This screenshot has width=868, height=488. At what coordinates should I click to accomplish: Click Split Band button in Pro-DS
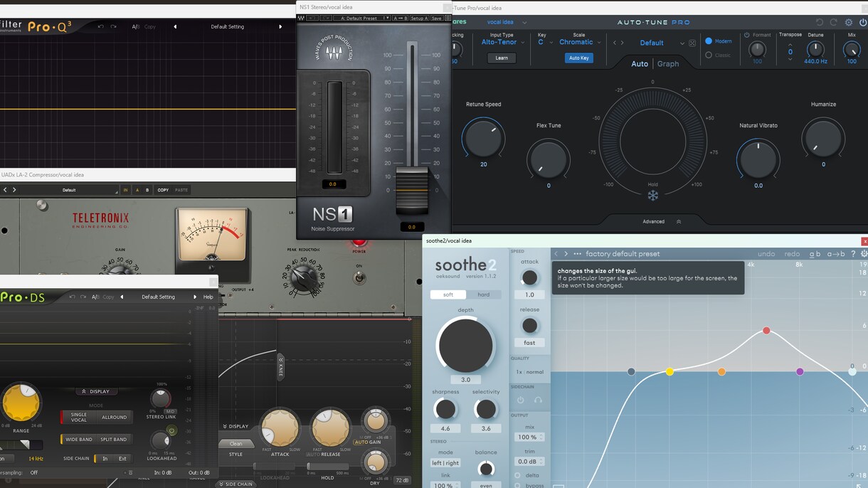(x=114, y=440)
